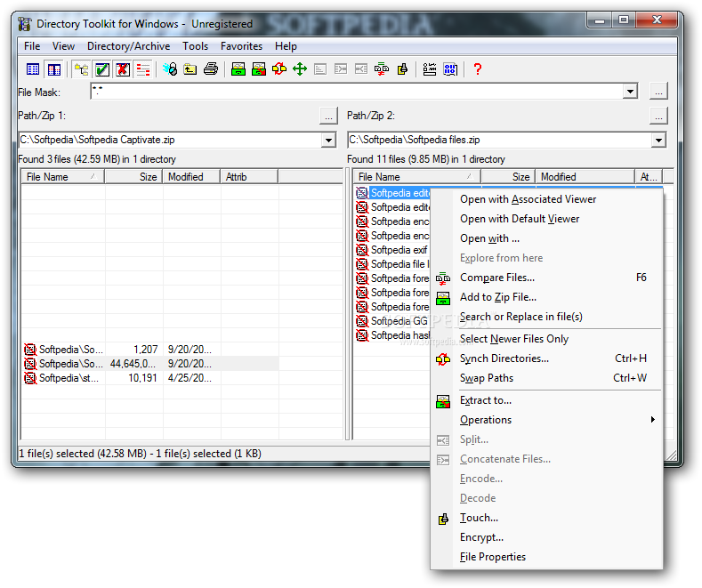Open the Favorites menu
Screen dimensions: 702x588
[241, 46]
